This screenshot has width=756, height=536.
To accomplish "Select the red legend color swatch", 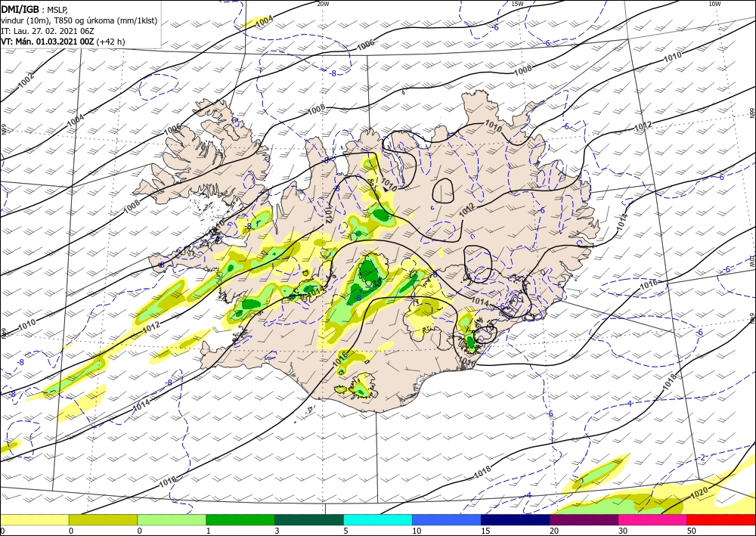I will pyautogui.click(x=721, y=519).
